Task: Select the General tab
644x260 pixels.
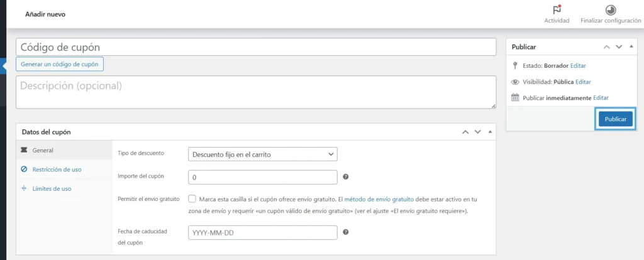Action: pos(43,151)
